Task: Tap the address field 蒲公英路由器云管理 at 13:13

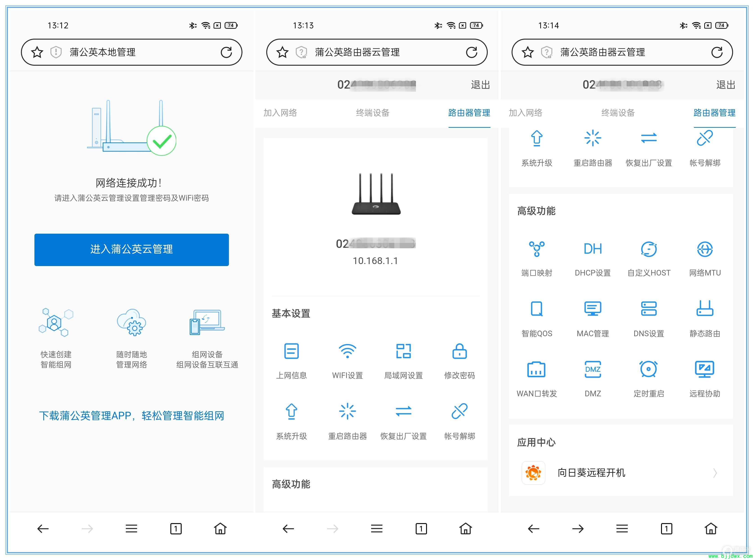Action: pyautogui.click(x=377, y=52)
